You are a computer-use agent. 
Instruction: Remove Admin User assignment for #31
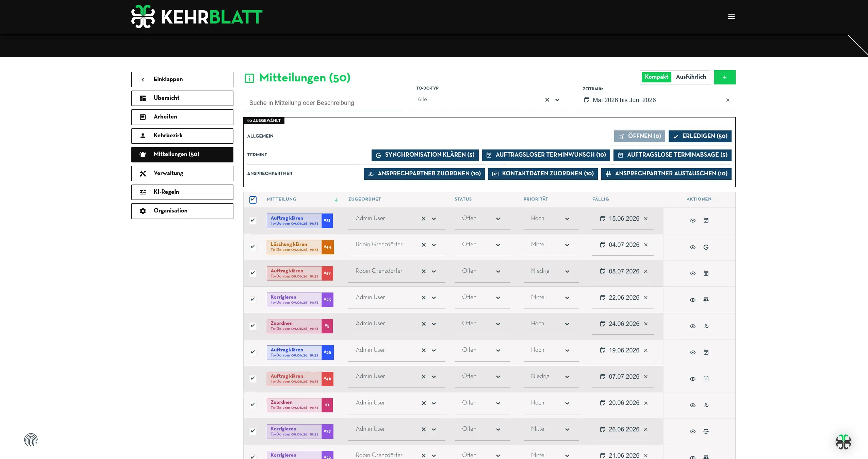click(x=423, y=219)
